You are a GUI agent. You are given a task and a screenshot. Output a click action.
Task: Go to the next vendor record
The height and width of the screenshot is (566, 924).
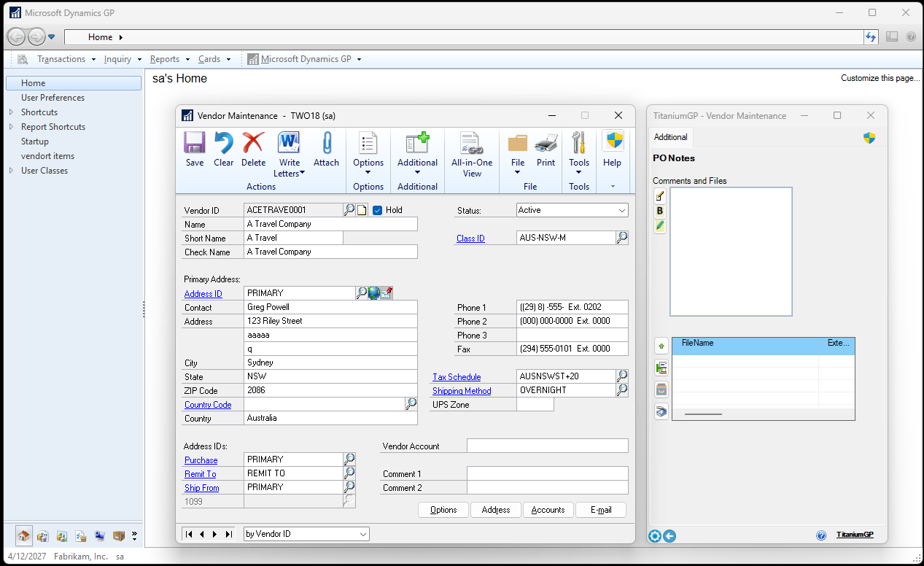click(x=215, y=534)
